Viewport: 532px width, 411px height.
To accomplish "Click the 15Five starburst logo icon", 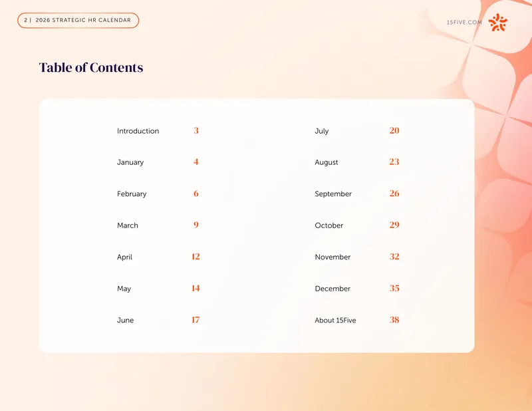I will pyautogui.click(x=497, y=23).
